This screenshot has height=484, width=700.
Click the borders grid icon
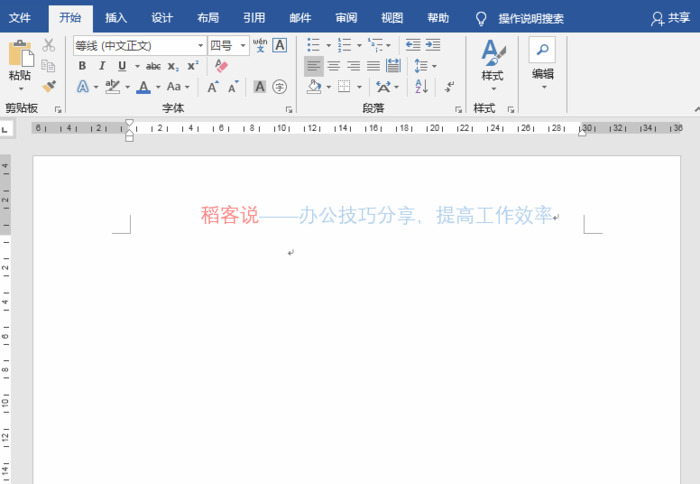pos(344,87)
